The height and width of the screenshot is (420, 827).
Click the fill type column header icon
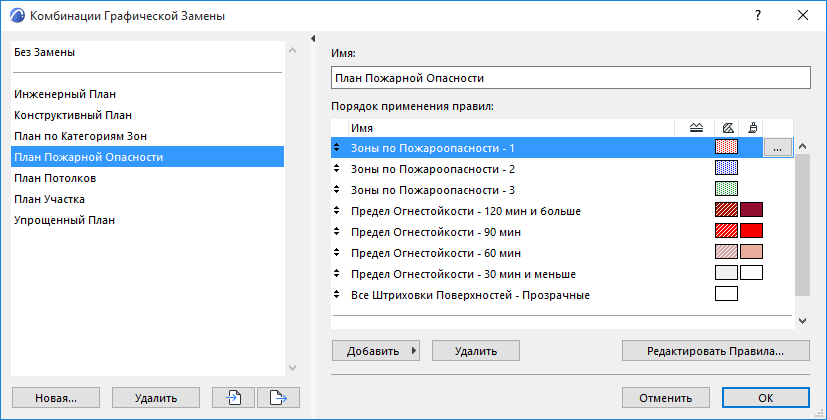[x=727, y=128]
